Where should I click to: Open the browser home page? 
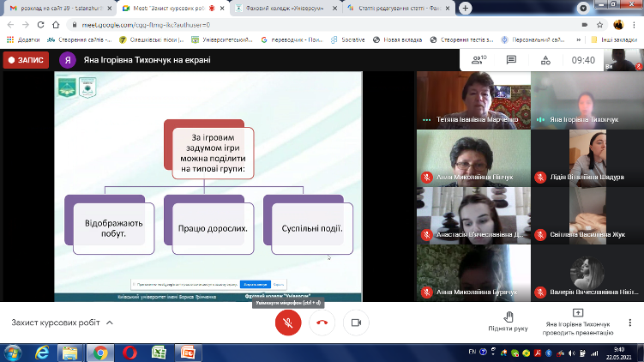(56, 25)
